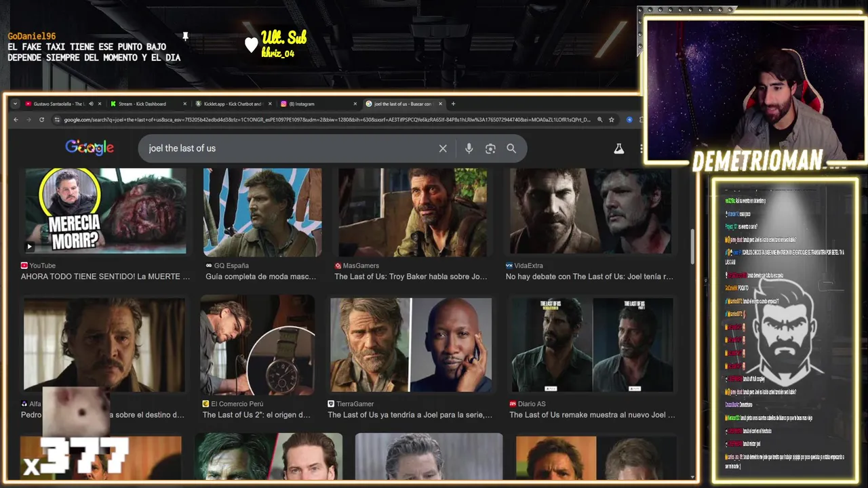Open the TierraGamer image thumbnail
This screenshot has height=488, width=868.
pyautogui.click(x=411, y=344)
